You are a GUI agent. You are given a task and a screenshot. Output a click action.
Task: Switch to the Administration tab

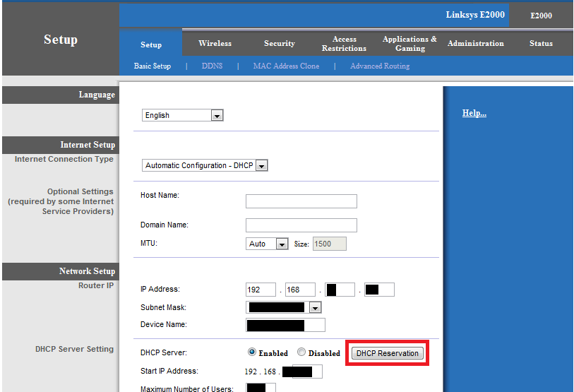click(476, 43)
